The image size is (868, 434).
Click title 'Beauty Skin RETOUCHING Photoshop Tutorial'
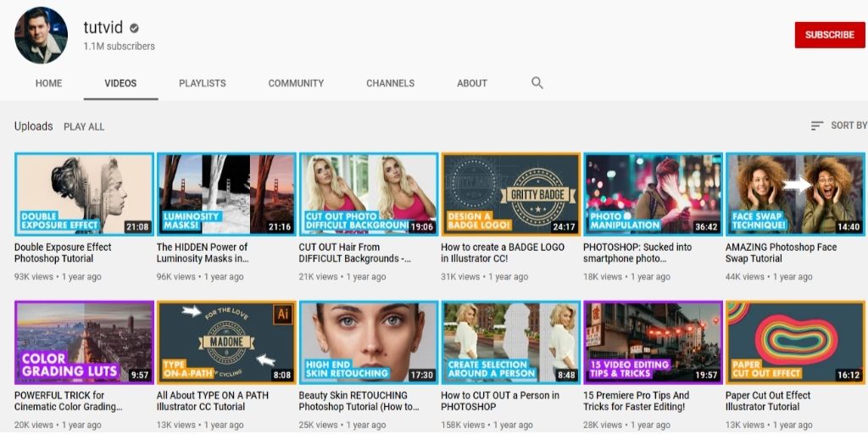point(359,401)
